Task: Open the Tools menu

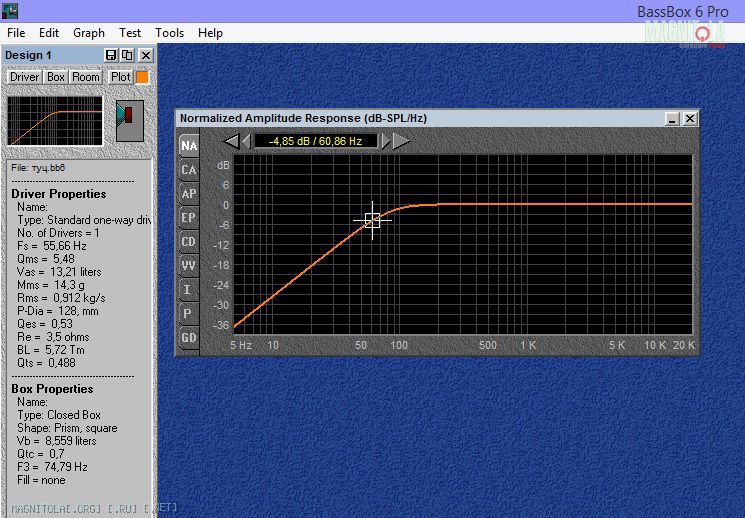Action: (169, 33)
